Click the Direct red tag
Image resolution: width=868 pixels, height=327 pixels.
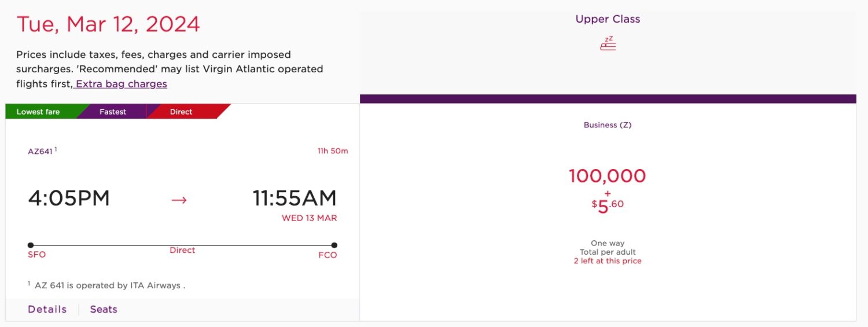(181, 112)
